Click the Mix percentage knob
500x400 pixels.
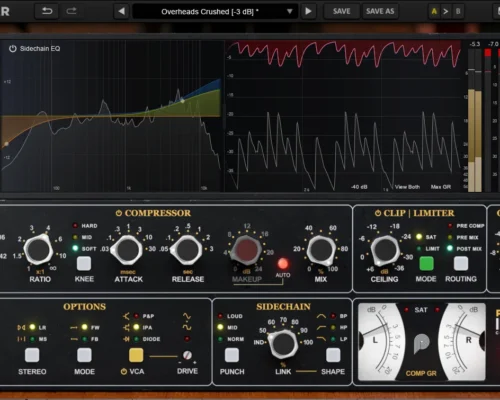click(x=321, y=250)
